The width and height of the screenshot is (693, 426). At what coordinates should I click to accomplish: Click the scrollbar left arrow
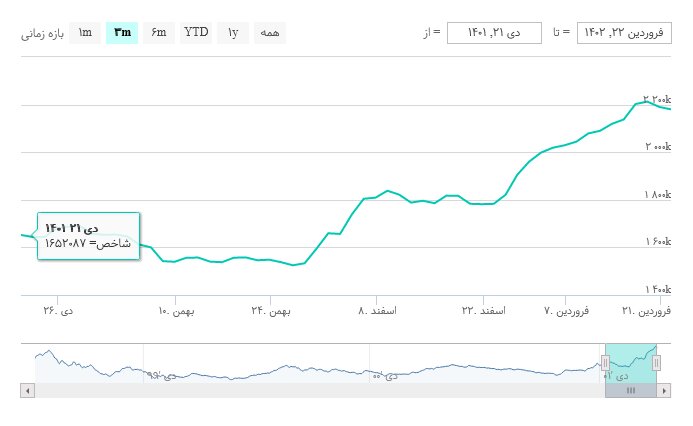[27, 390]
